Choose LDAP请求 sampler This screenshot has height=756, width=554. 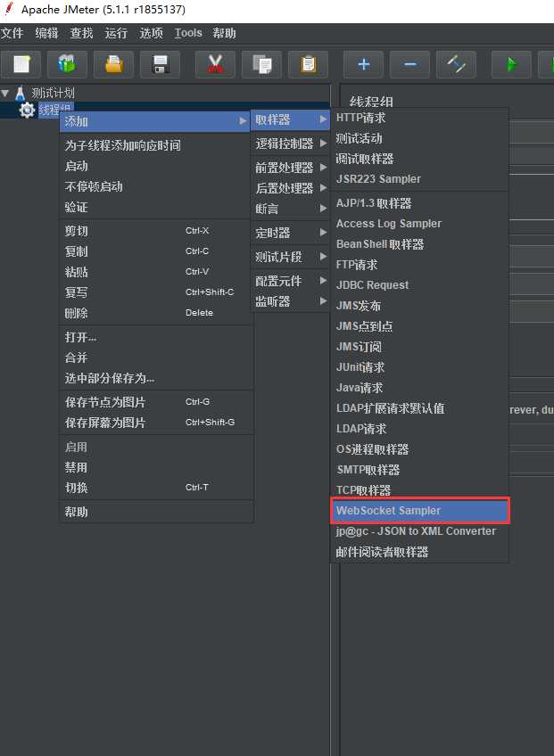coord(420,429)
